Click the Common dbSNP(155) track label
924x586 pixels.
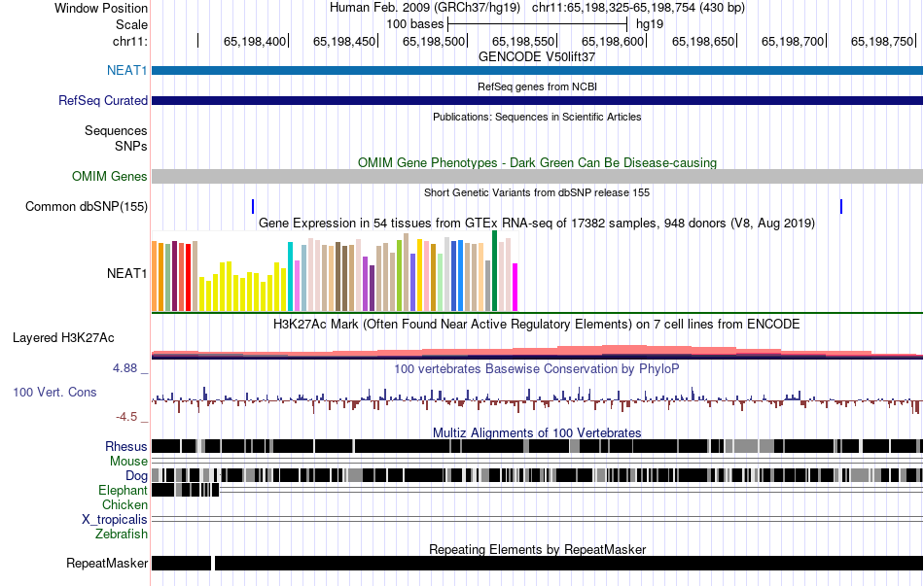coord(87,207)
